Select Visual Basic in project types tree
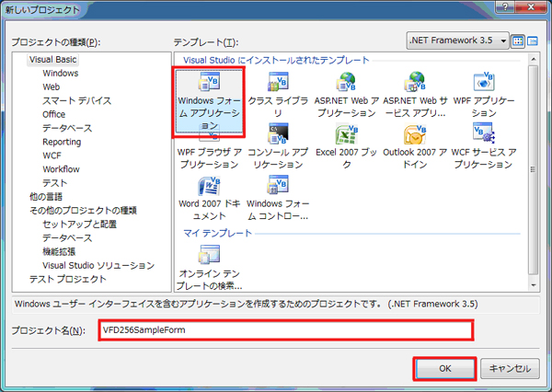 coord(52,60)
